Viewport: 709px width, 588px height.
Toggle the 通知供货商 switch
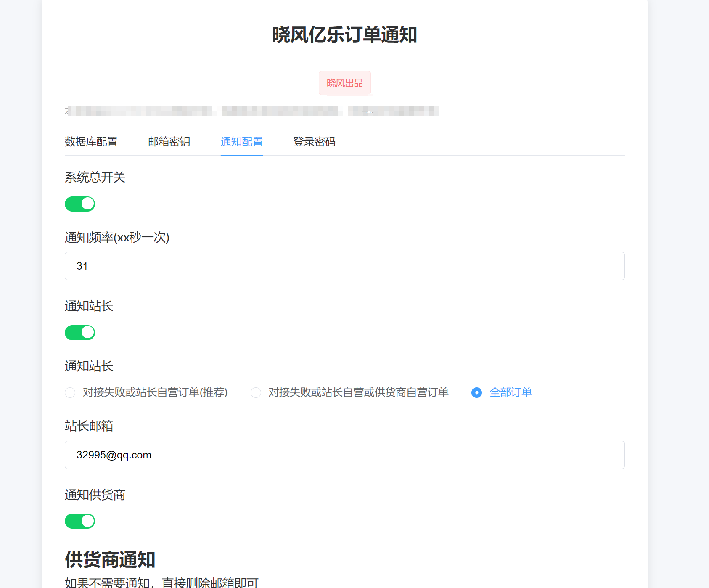pos(80,521)
